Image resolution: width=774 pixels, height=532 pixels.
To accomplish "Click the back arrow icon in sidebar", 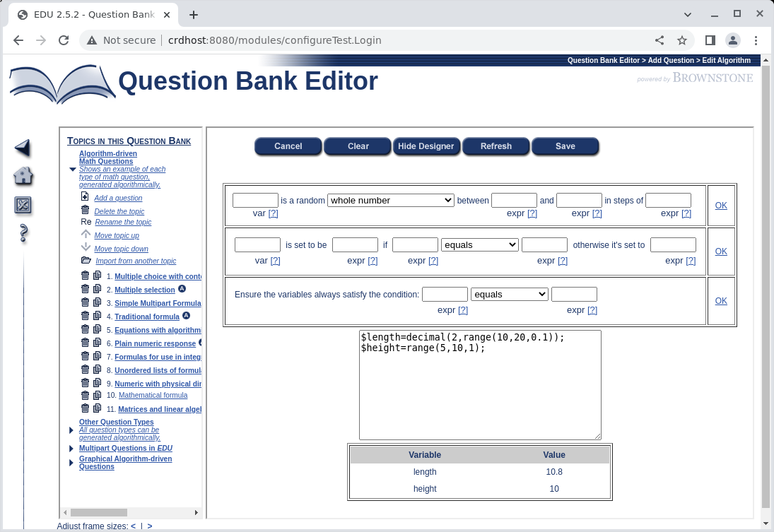I will click(x=23, y=148).
